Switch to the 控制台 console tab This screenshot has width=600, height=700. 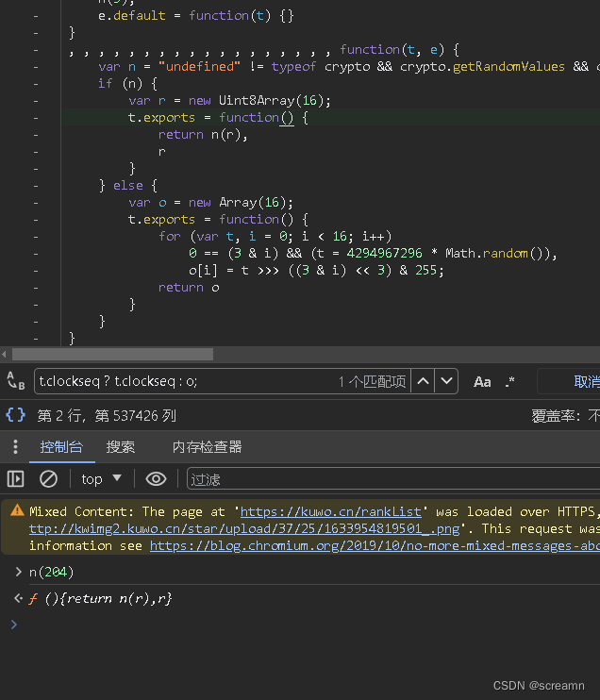[x=61, y=447]
